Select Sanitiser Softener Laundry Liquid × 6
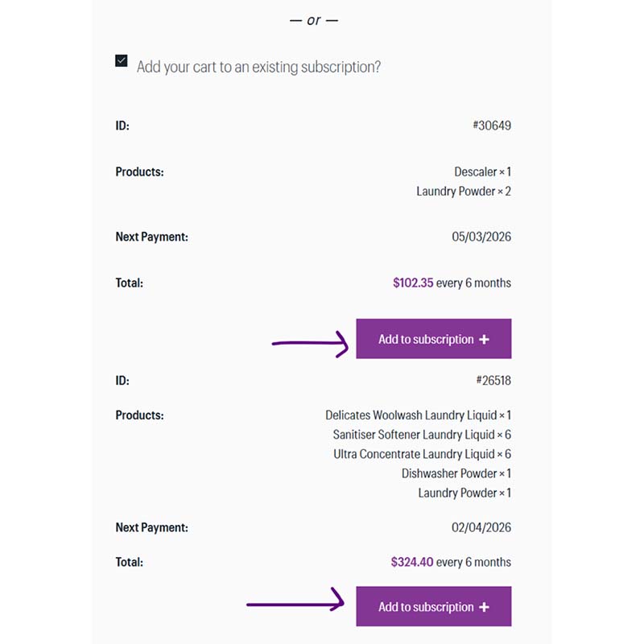 pyautogui.click(x=422, y=435)
